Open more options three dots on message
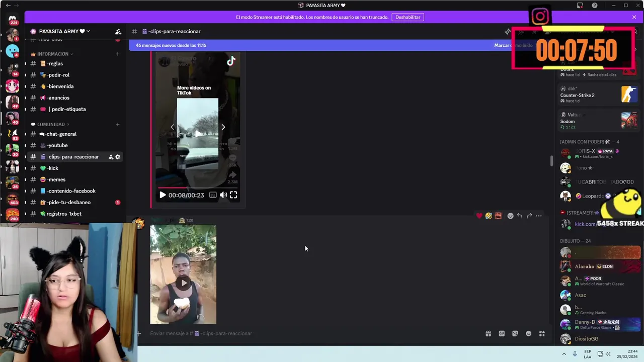The width and height of the screenshot is (644, 362). click(x=539, y=216)
